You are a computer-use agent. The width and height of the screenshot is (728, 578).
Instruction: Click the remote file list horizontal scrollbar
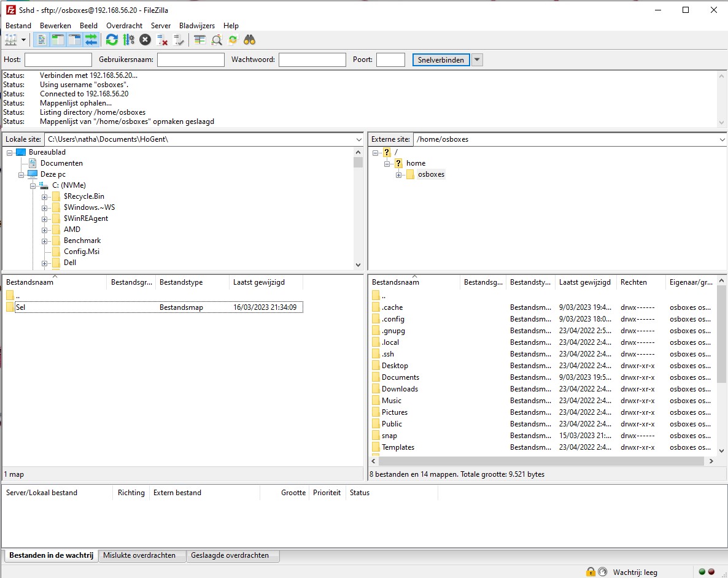coord(540,461)
